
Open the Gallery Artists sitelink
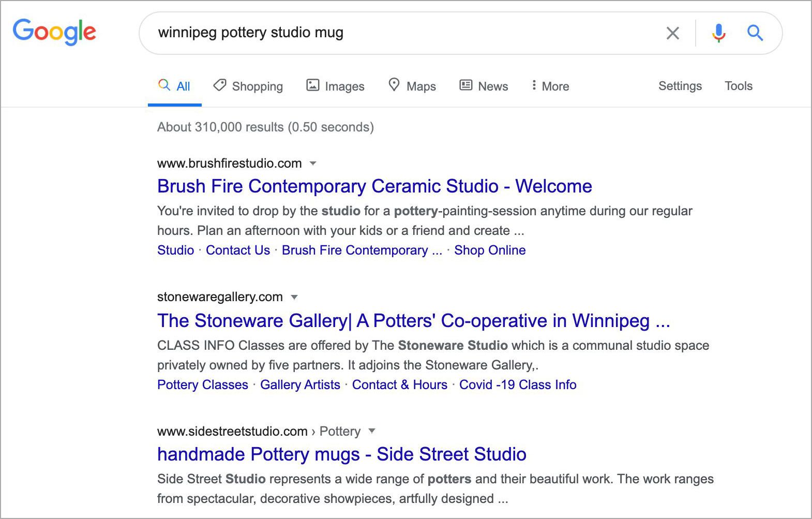(300, 384)
